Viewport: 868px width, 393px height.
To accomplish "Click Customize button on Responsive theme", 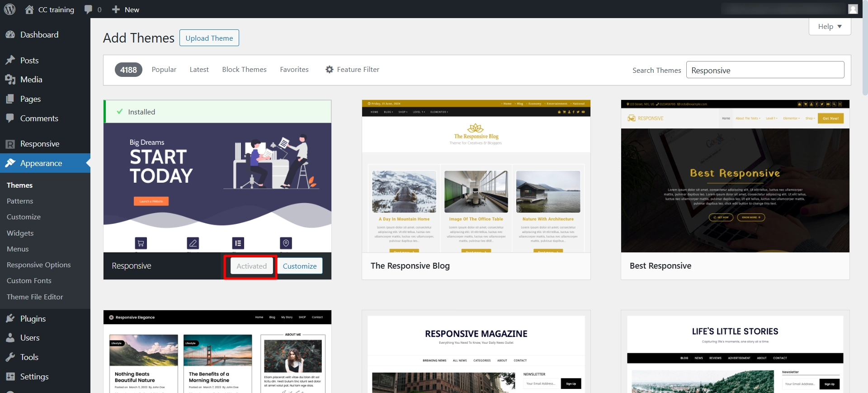I will [x=300, y=266].
